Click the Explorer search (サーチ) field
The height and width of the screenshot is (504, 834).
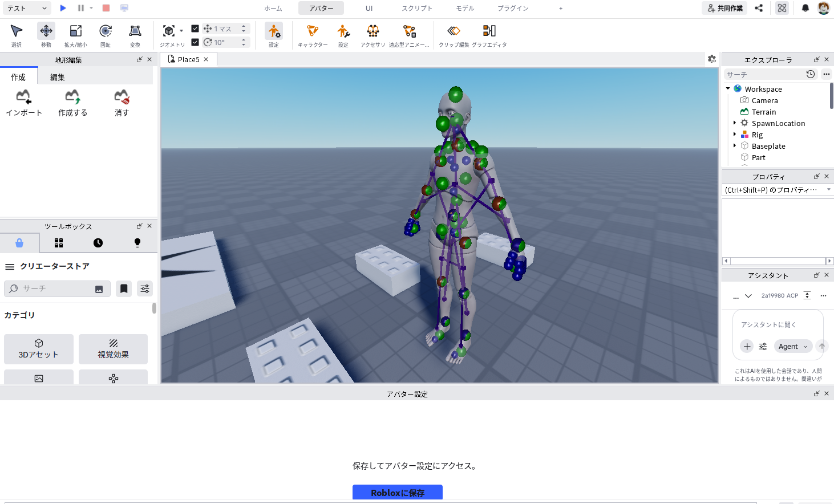(770, 74)
